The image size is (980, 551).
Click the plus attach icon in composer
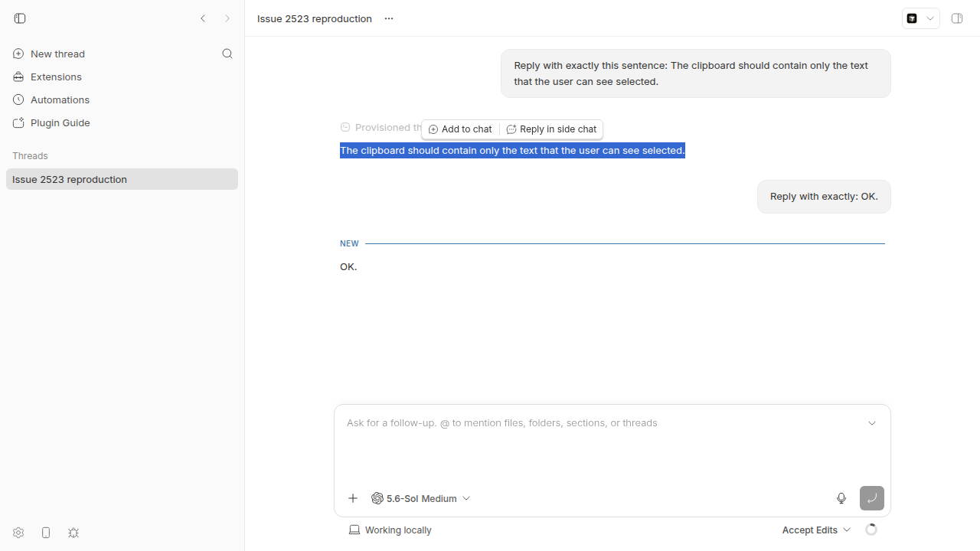pyautogui.click(x=353, y=498)
